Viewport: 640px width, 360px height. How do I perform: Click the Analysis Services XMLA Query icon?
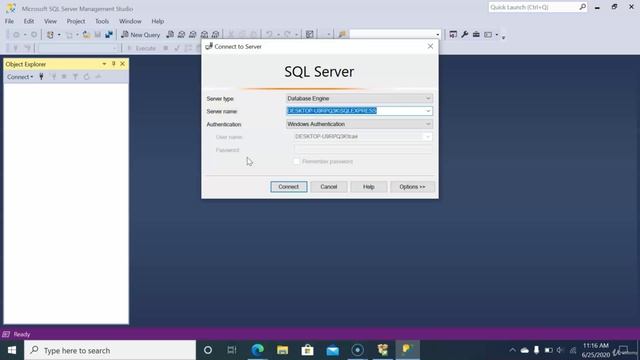point(204,35)
